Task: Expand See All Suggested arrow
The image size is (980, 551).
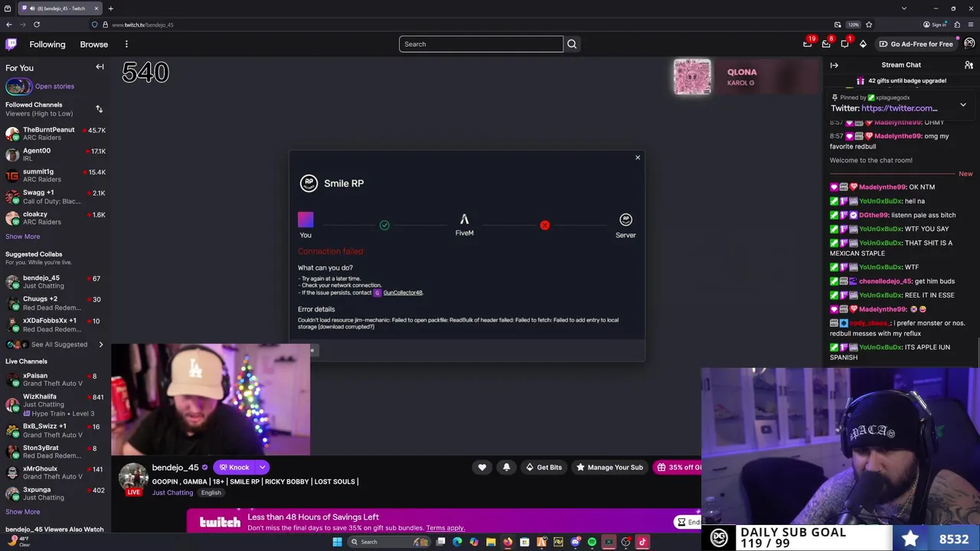Action: tap(100, 344)
